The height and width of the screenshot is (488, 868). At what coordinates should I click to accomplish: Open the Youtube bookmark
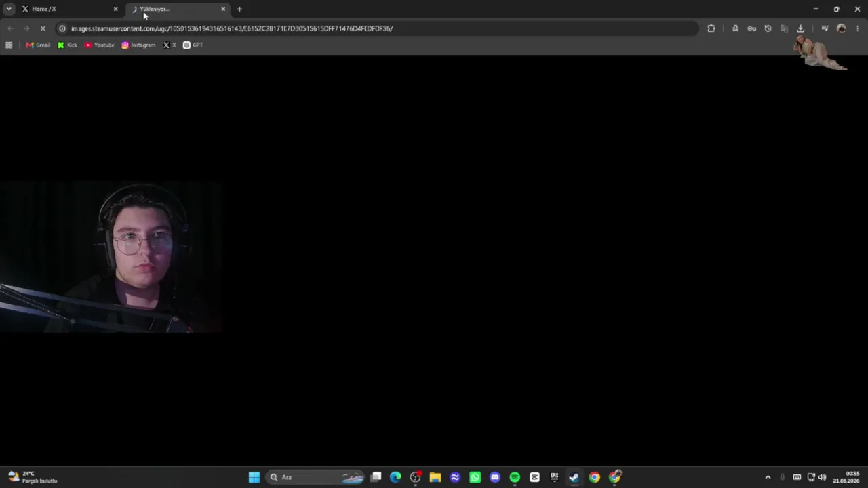(100, 45)
